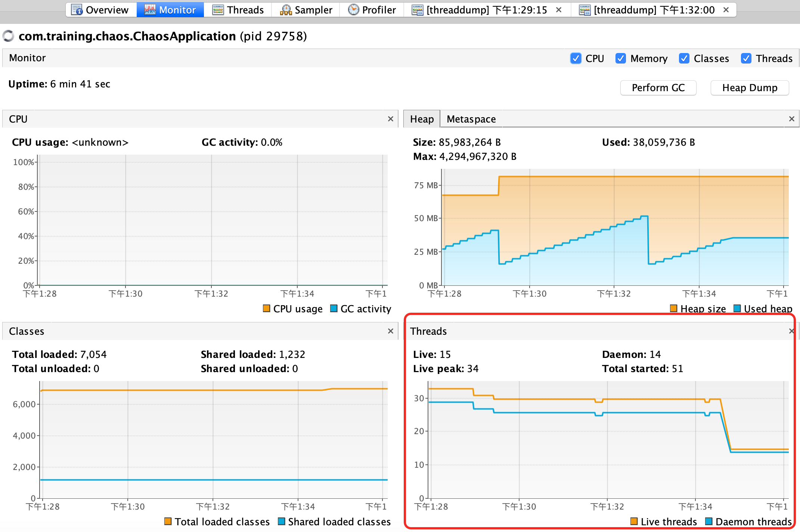Close the CPU panel
The height and width of the screenshot is (532, 800).
pos(391,119)
